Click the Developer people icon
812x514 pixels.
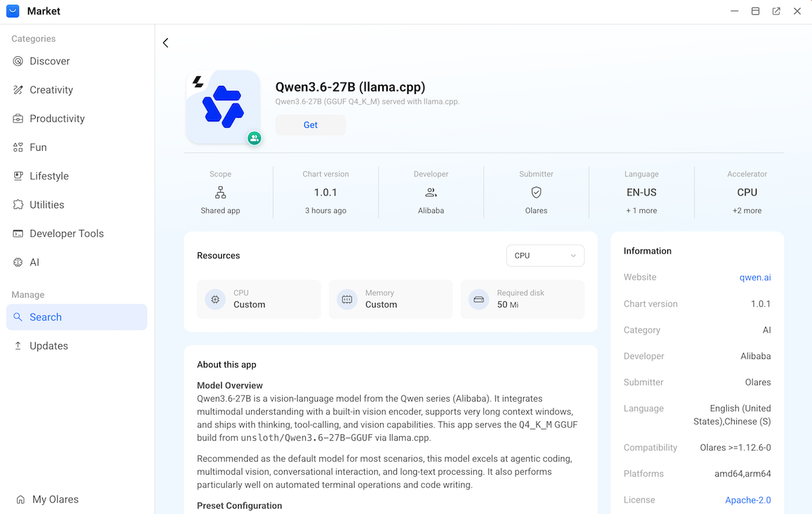(x=431, y=192)
